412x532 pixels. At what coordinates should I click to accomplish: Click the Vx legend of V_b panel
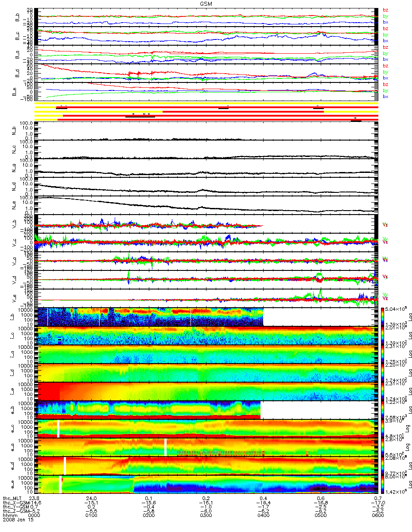tap(385, 225)
